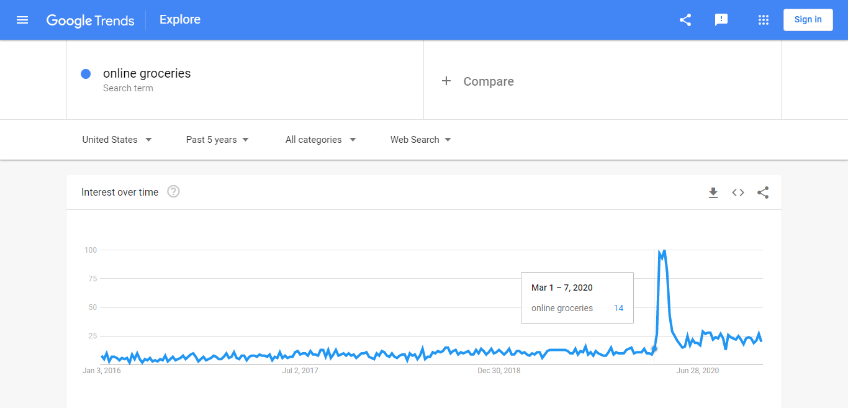Open the All categories dropdown

click(321, 140)
